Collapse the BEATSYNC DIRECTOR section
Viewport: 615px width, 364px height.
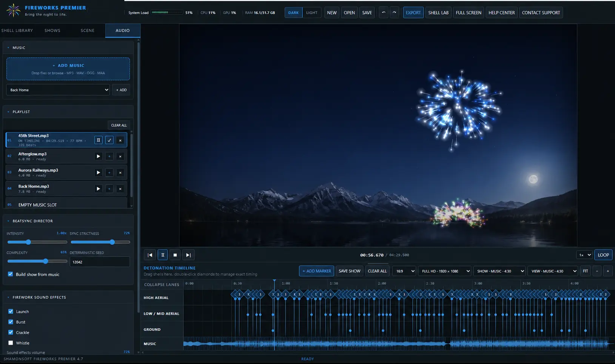click(8, 221)
